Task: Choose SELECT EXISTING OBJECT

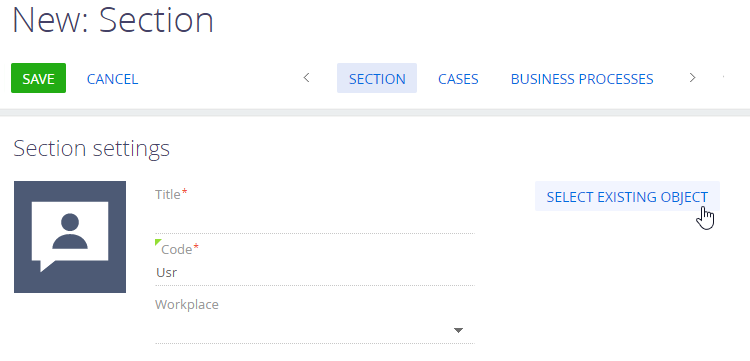Action: coord(627,197)
